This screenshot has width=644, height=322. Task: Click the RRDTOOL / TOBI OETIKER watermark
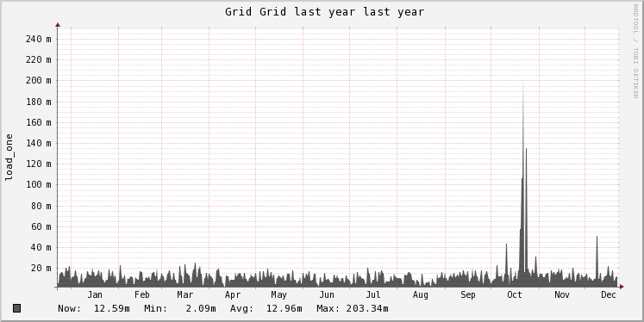click(x=635, y=52)
